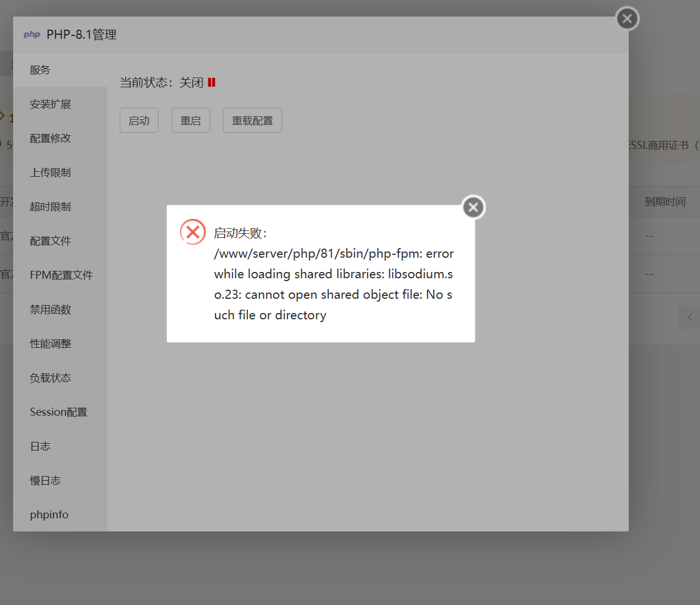Click the 当前状态: 关闭 status text

pyautogui.click(x=161, y=83)
